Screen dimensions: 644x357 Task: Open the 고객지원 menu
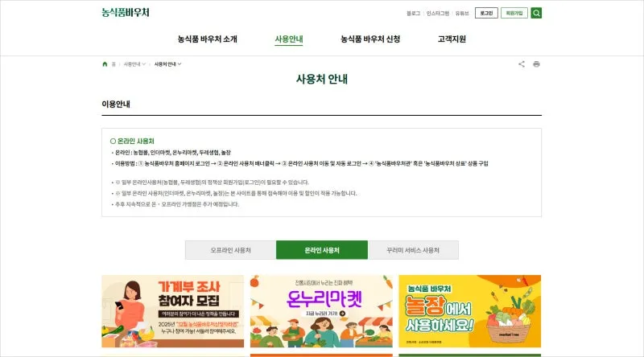[x=452, y=39]
